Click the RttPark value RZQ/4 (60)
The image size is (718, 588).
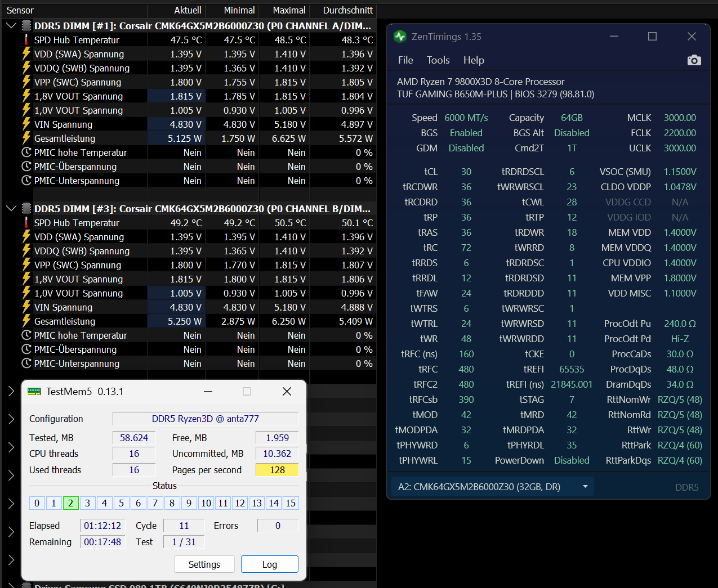680,445
